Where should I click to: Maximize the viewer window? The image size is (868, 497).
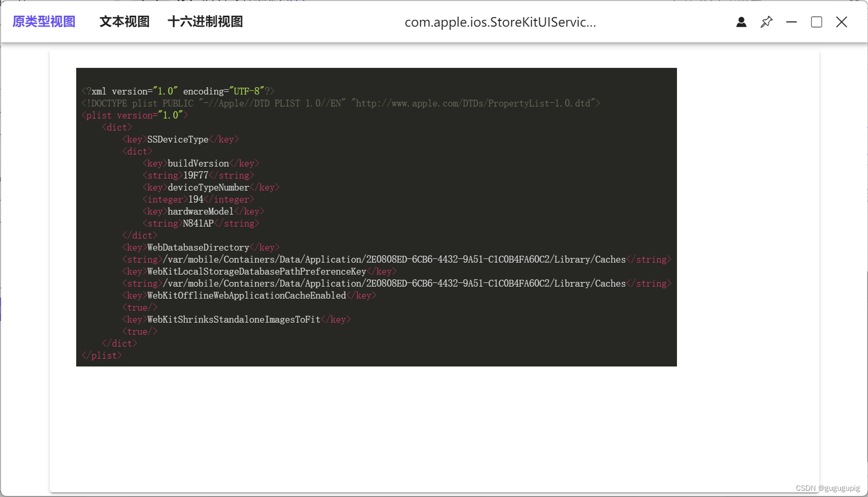[816, 22]
